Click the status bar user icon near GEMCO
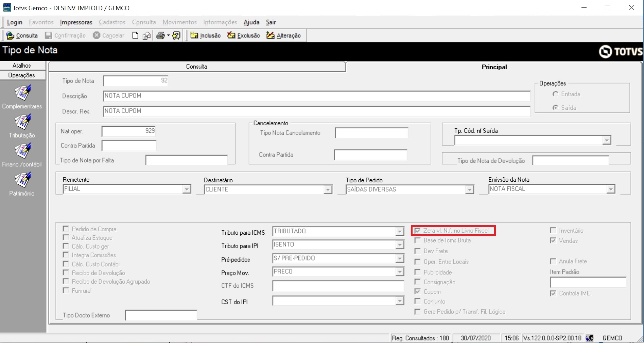This screenshot has width=644, height=343. pyautogui.click(x=590, y=338)
